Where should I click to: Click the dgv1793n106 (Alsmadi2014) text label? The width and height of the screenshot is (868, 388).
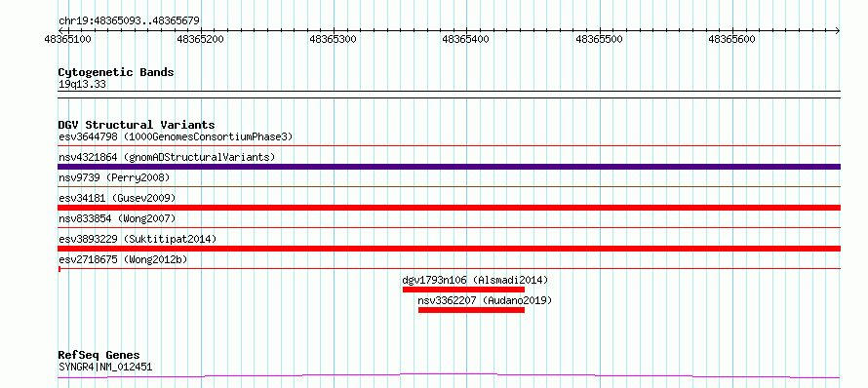(475, 280)
